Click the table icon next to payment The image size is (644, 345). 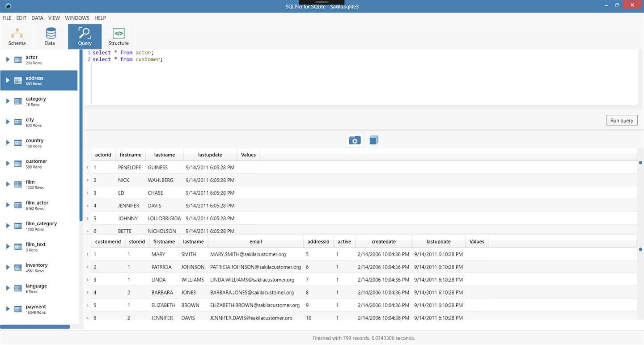[18, 309]
